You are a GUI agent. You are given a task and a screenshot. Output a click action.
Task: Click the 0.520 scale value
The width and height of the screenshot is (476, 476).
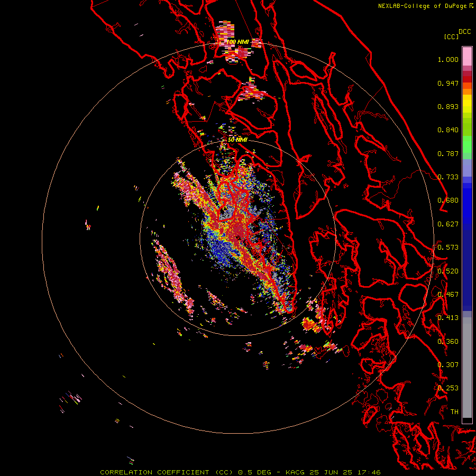pos(448,271)
